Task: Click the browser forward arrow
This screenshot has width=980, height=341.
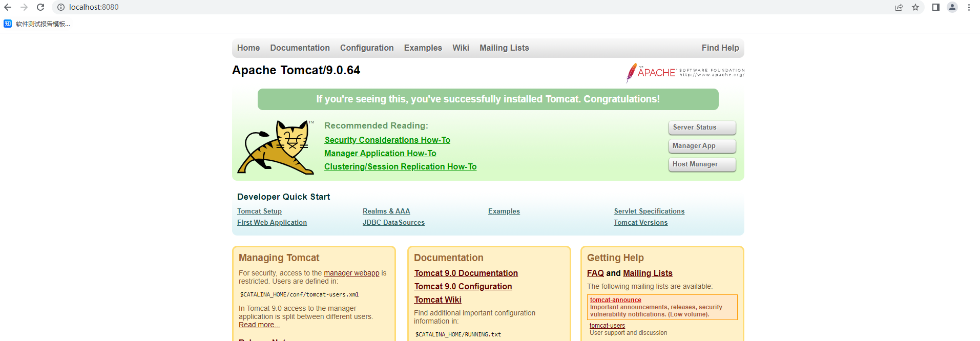Action: click(24, 7)
